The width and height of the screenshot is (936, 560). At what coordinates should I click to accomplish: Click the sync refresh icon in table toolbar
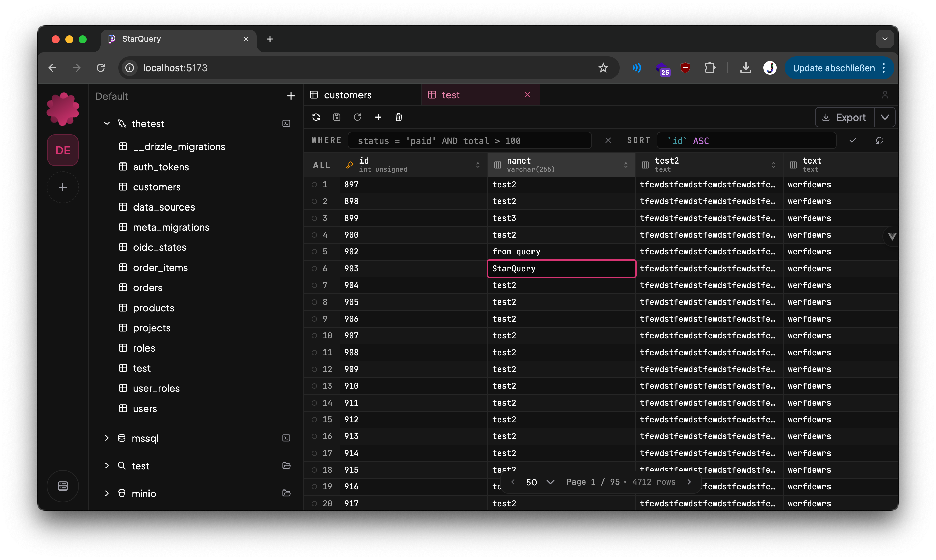pyautogui.click(x=316, y=118)
